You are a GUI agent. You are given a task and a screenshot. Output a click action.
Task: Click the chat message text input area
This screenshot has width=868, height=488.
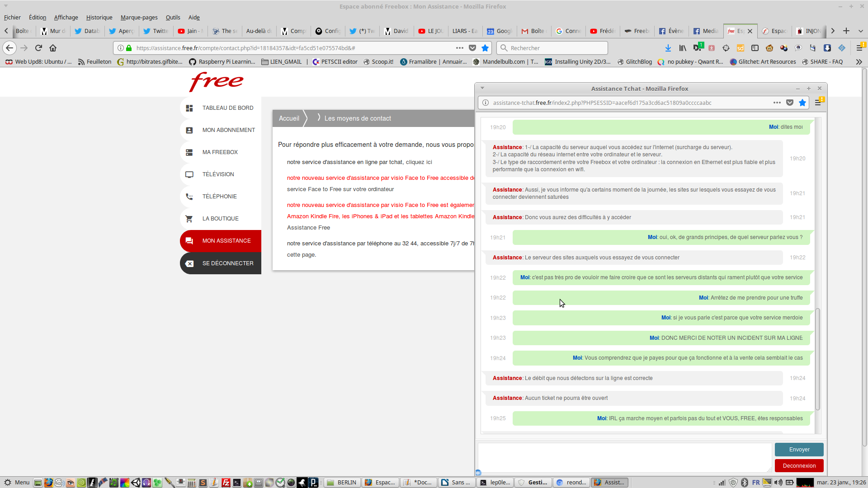point(624,457)
